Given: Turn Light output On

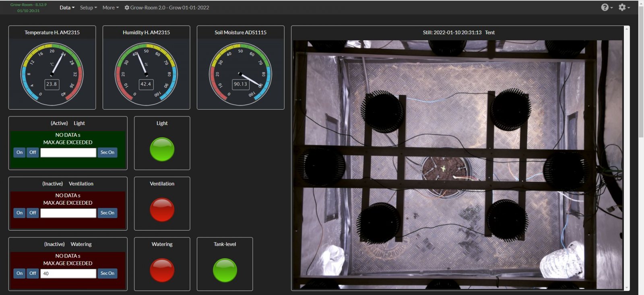Looking at the screenshot, I should pyautogui.click(x=19, y=152).
